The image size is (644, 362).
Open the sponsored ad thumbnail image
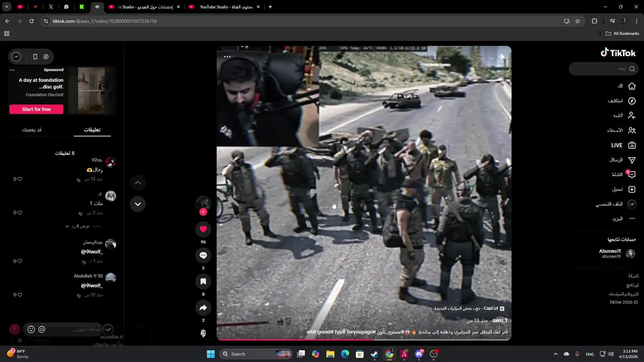point(92,91)
